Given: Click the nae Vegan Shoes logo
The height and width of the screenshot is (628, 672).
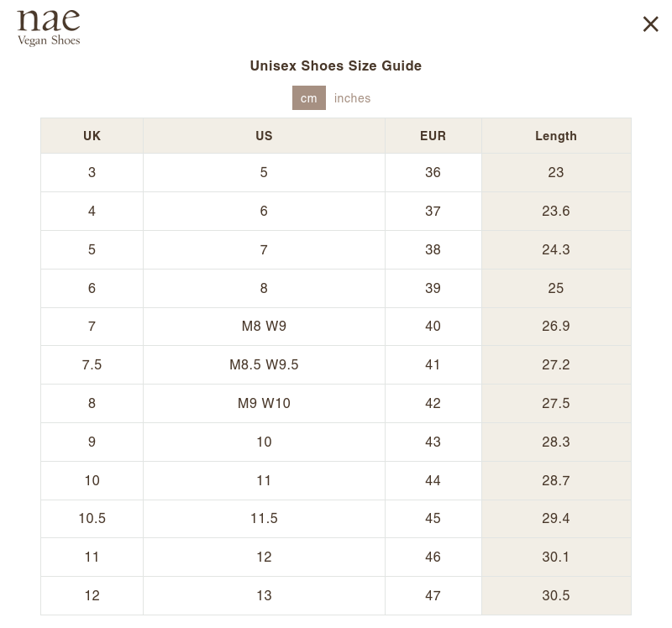Looking at the screenshot, I should [x=49, y=28].
